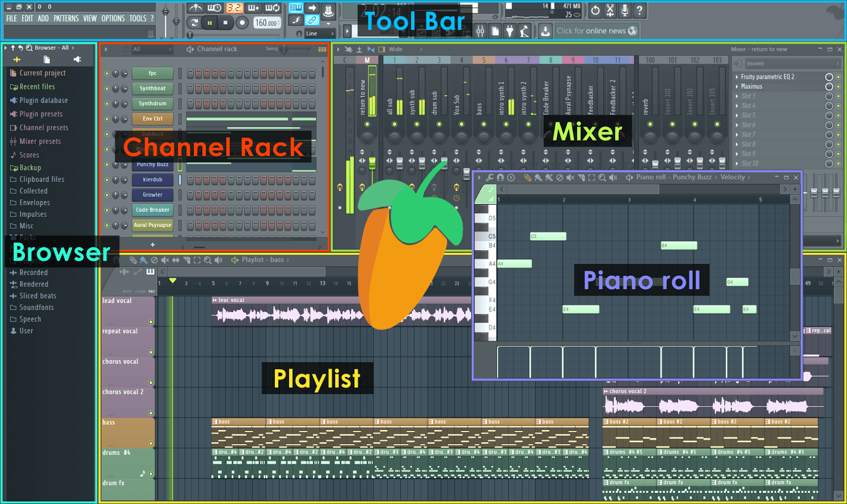
Task: Open the ADD menu
Action: pos(43,19)
